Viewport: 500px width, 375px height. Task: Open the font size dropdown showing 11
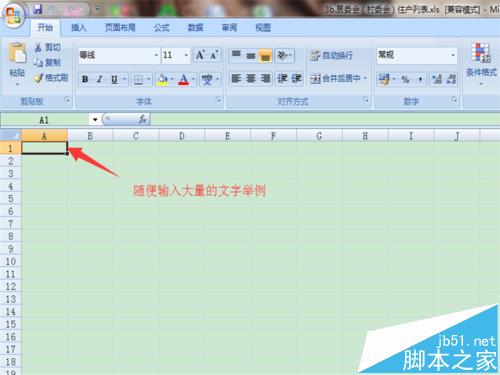(x=186, y=55)
